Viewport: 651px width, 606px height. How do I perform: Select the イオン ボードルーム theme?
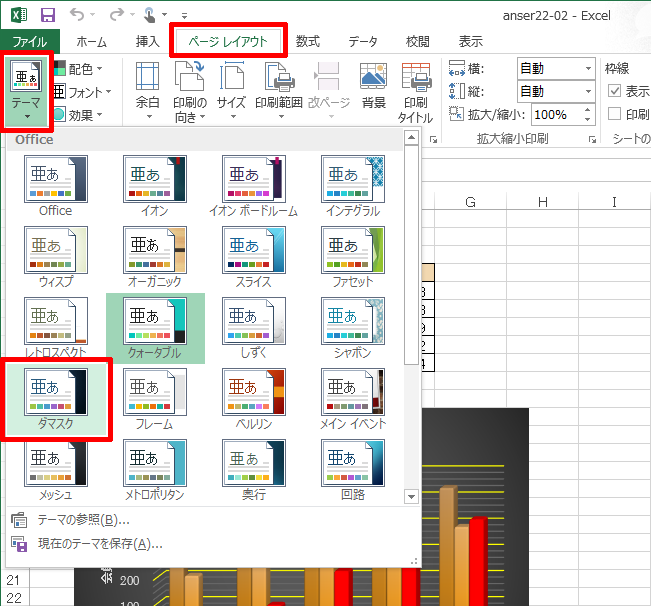pos(254,186)
